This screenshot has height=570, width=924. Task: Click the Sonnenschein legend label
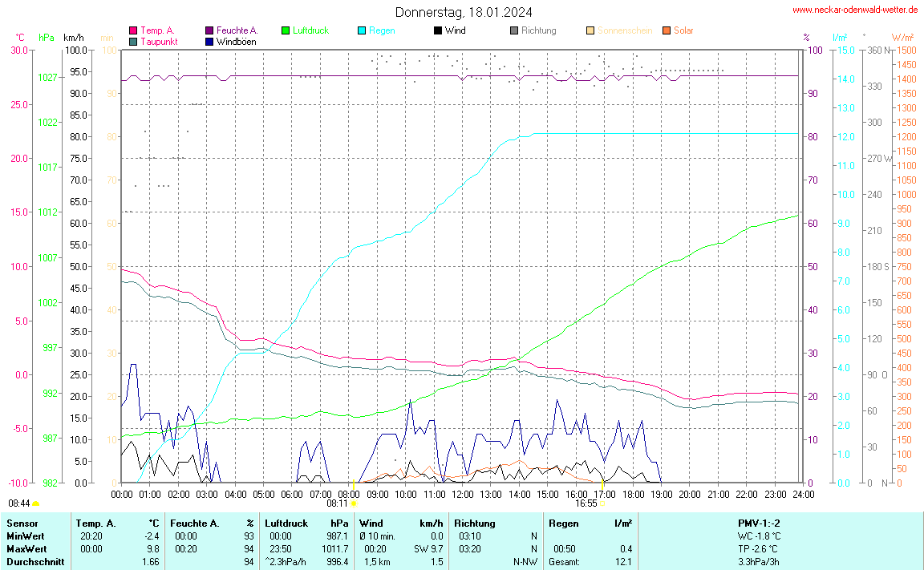(625, 30)
